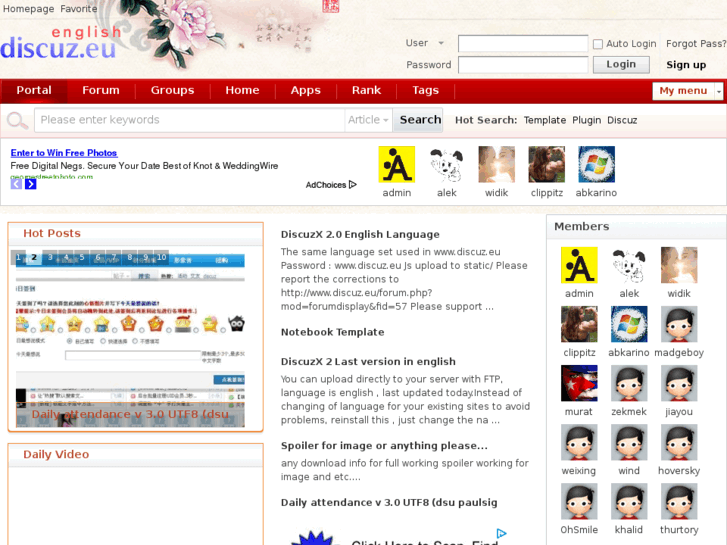Viewport: 727px width, 545px height.
Task: Select slide 10 in Hot Posts slideshow
Action: pos(161,257)
